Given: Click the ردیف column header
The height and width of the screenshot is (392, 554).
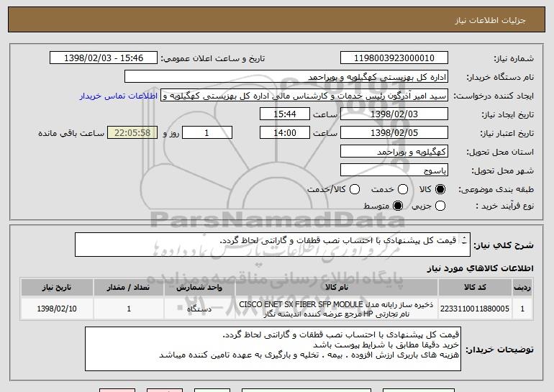Looking at the screenshot, I should (x=522, y=288).
